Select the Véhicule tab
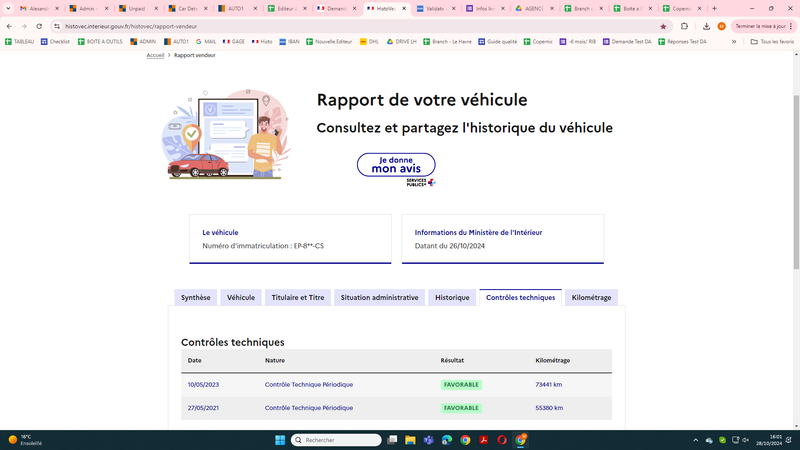Screen dimensions: 800x450 (241, 297)
